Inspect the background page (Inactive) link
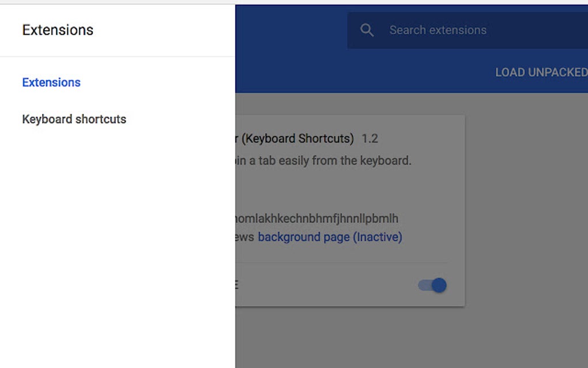The height and width of the screenshot is (368, 588). 329,236
